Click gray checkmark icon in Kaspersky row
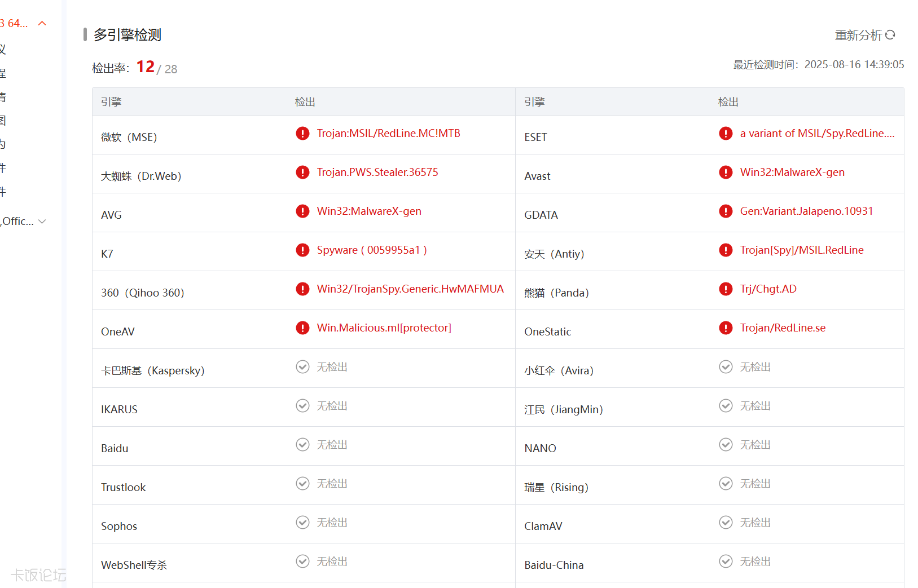 click(x=302, y=367)
